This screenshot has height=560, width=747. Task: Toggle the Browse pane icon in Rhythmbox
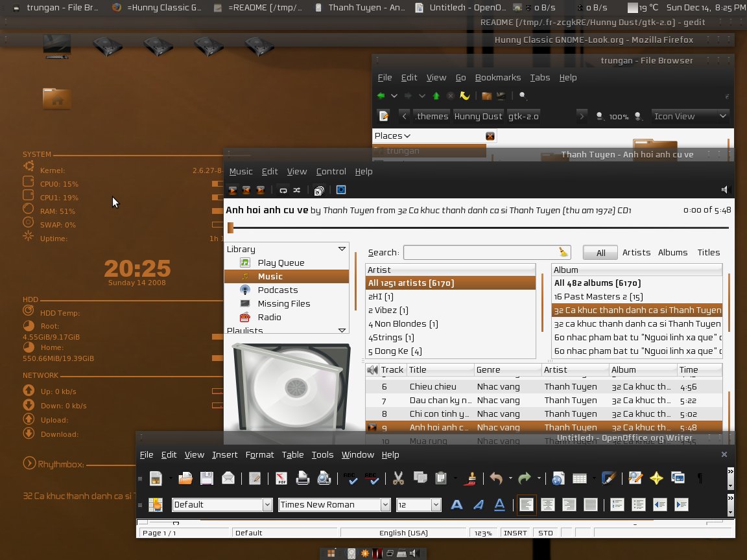[x=319, y=191]
